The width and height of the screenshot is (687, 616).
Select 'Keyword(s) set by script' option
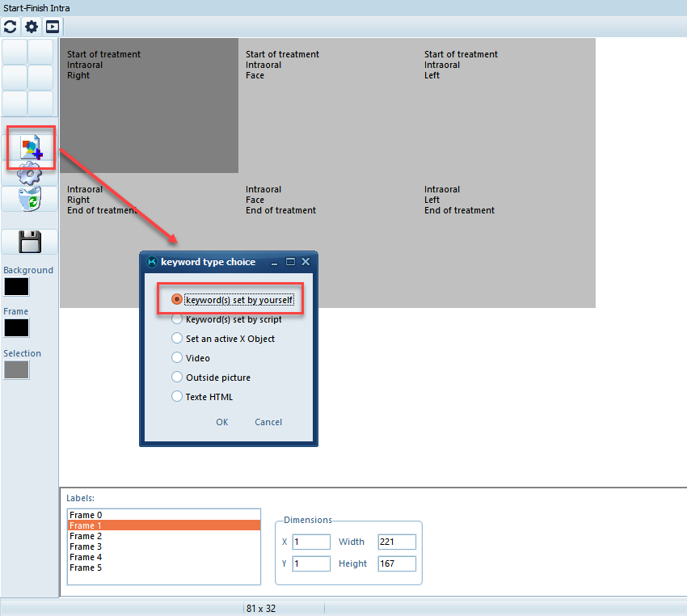[178, 319]
